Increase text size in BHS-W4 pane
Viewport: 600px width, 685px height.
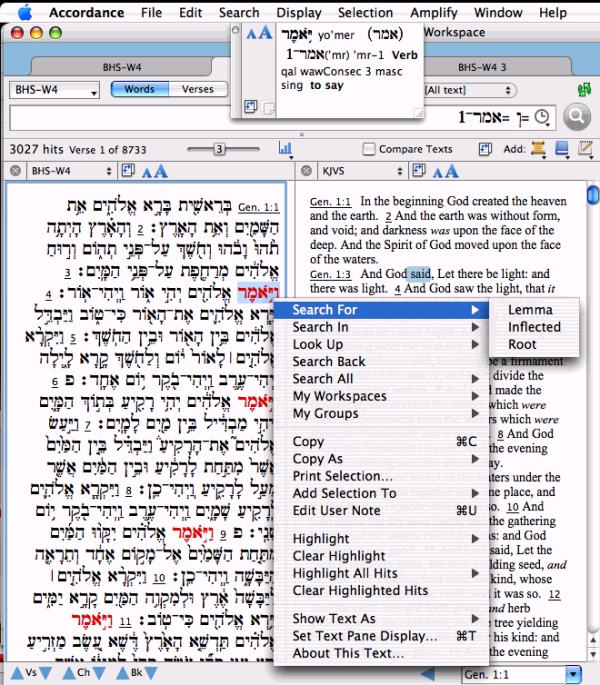160,170
